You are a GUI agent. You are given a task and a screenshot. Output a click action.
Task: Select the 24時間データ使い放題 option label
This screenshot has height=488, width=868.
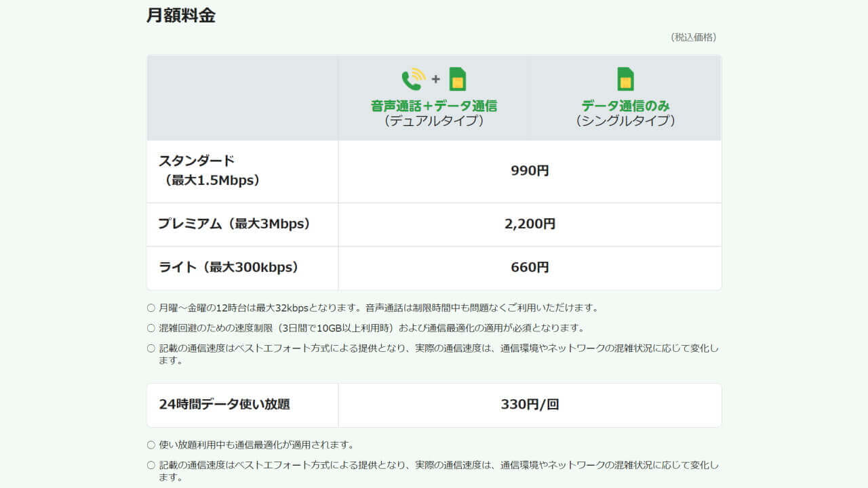tap(224, 405)
